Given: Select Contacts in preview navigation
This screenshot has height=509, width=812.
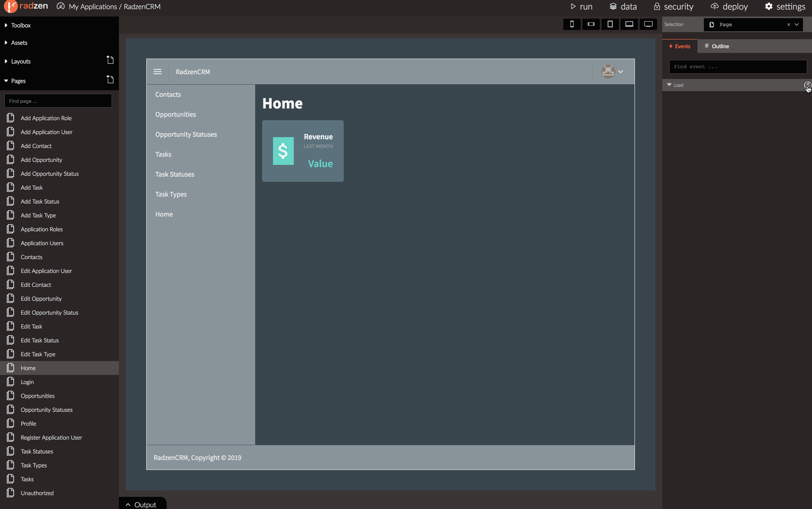Looking at the screenshot, I should coord(168,94).
